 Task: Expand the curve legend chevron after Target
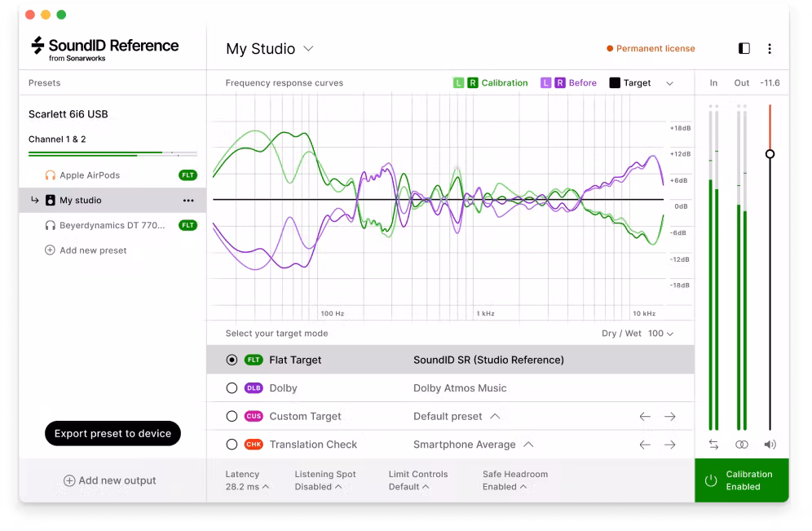(x=669, y=83)
